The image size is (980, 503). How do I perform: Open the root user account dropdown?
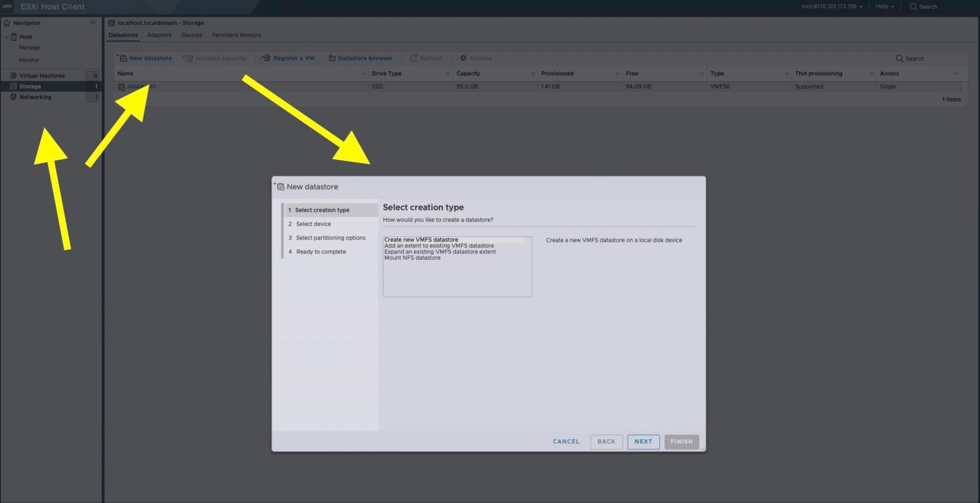pyautogui.click(x=832, y=7)
